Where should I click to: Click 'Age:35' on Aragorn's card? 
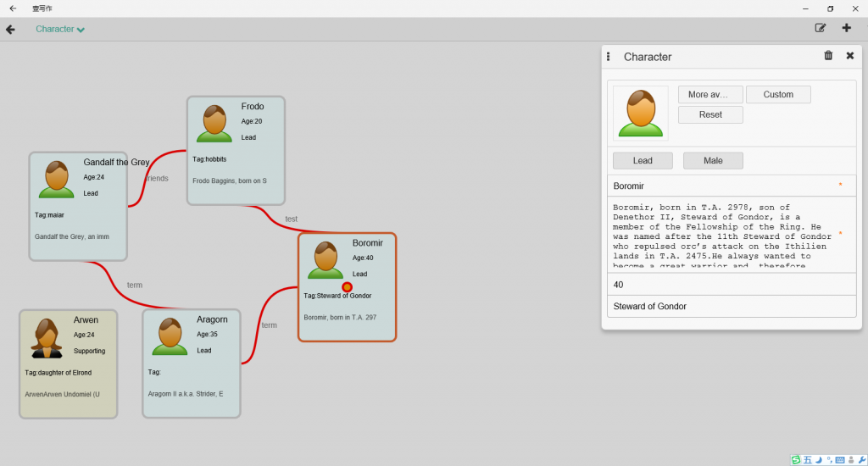point(207,335)
